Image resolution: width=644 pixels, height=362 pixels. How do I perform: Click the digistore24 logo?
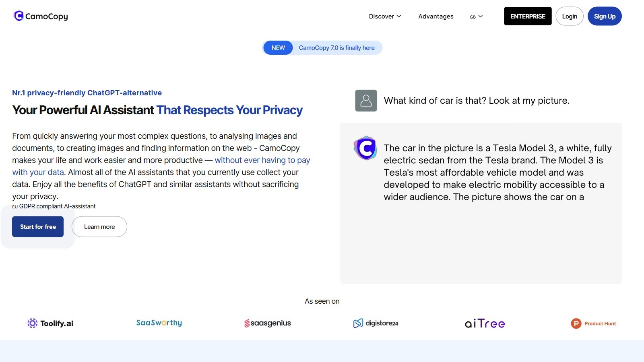[376, 323]
